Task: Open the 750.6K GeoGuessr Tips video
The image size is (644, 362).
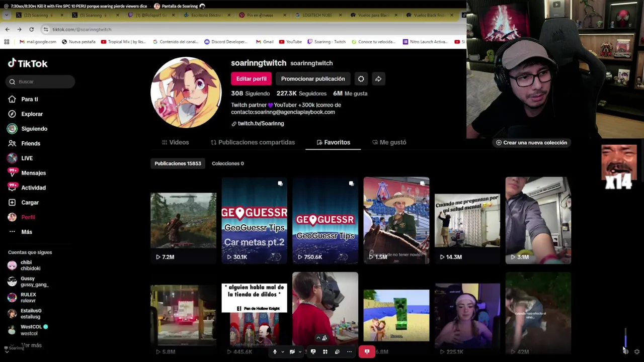Action: tap(325, 220)
